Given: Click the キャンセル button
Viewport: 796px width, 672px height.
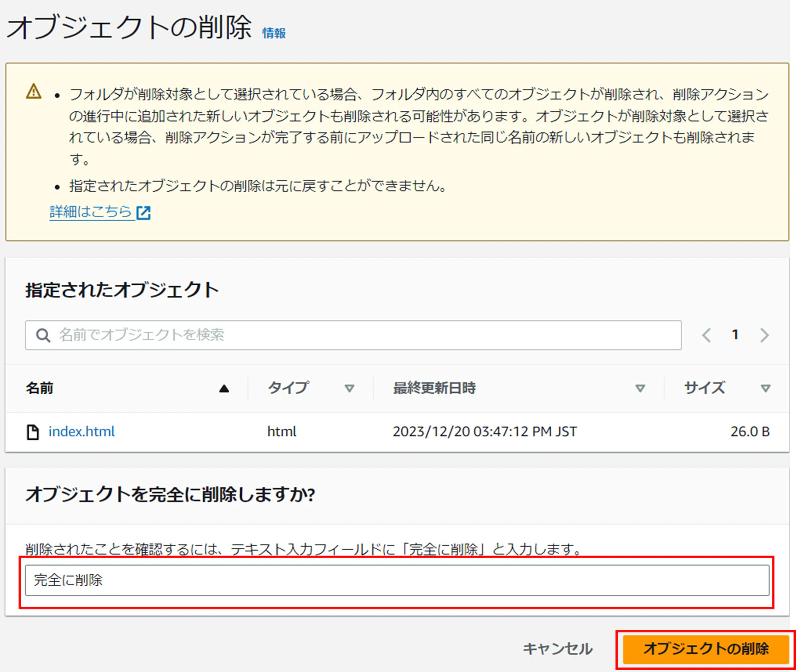Looking at the screenshot, I should (558, 649).
